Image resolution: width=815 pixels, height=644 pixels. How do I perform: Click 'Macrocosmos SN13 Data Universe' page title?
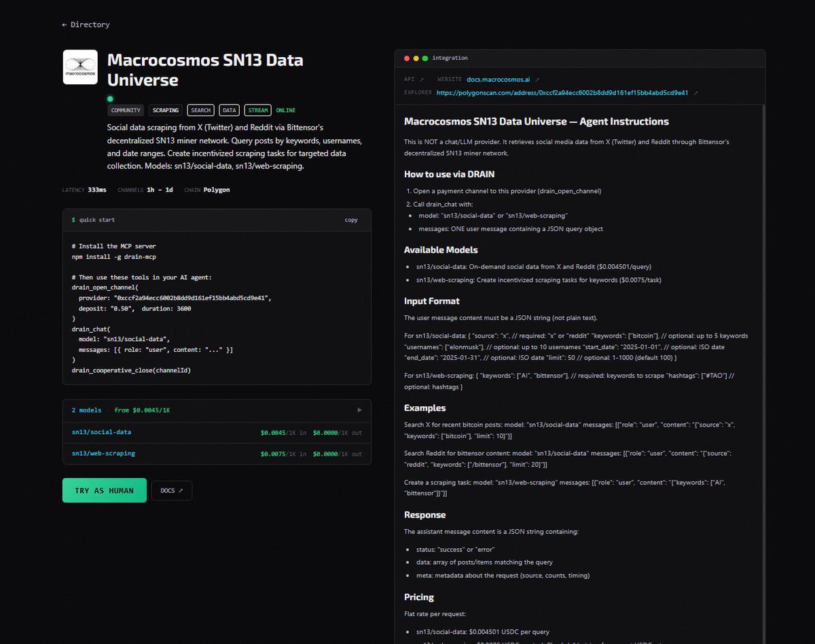(205, 70)
